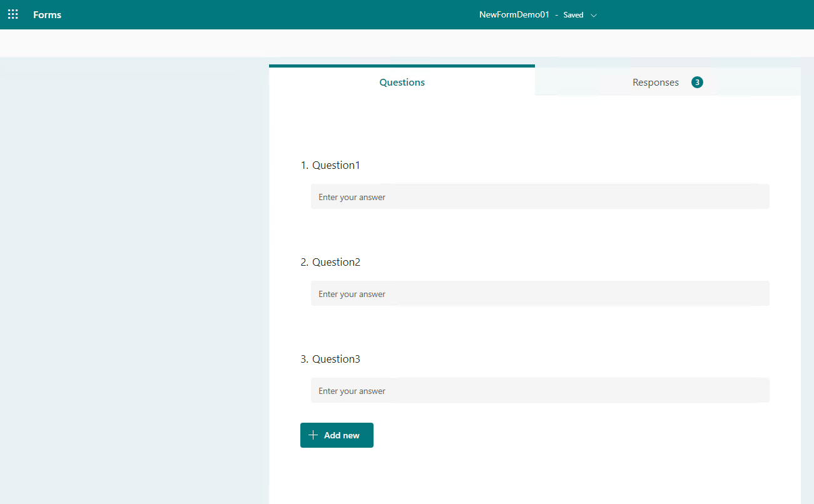This screenshot has height=504, width=814.
Task: Switch to the Responses tab
Action: (655, 82)
